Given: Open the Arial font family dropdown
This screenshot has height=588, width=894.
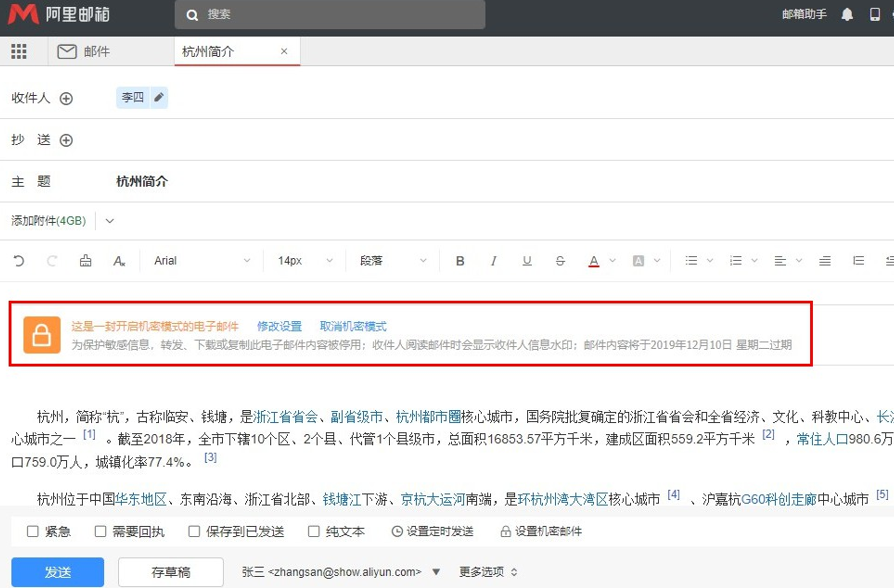Looking at the screenshot, I should 202,261.
